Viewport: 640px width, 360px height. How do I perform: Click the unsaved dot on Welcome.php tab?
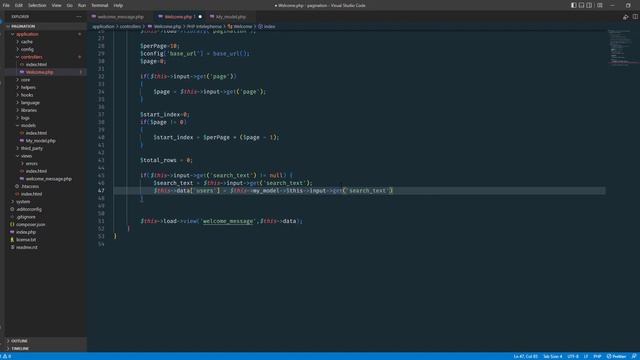200,17
